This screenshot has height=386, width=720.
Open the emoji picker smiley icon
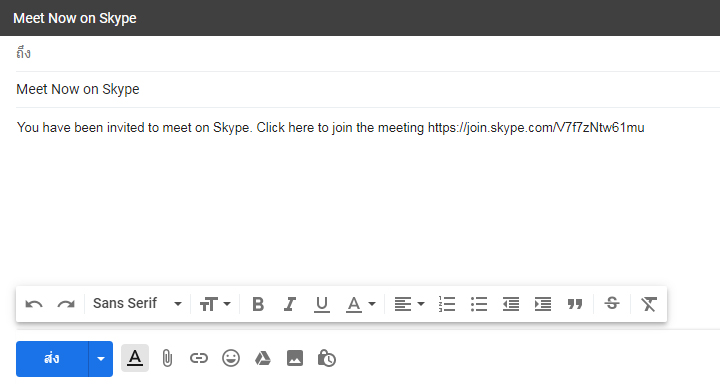[231, 358]
